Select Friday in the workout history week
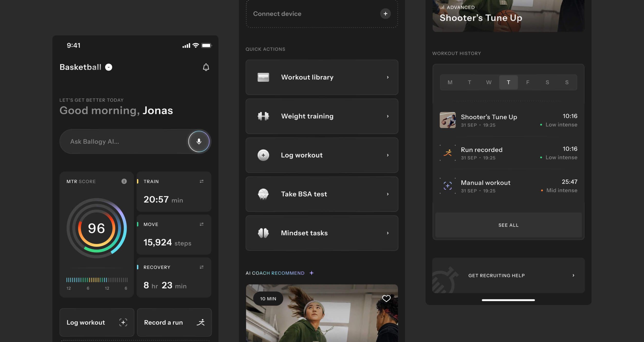The image size is (644, 342). 528,82
